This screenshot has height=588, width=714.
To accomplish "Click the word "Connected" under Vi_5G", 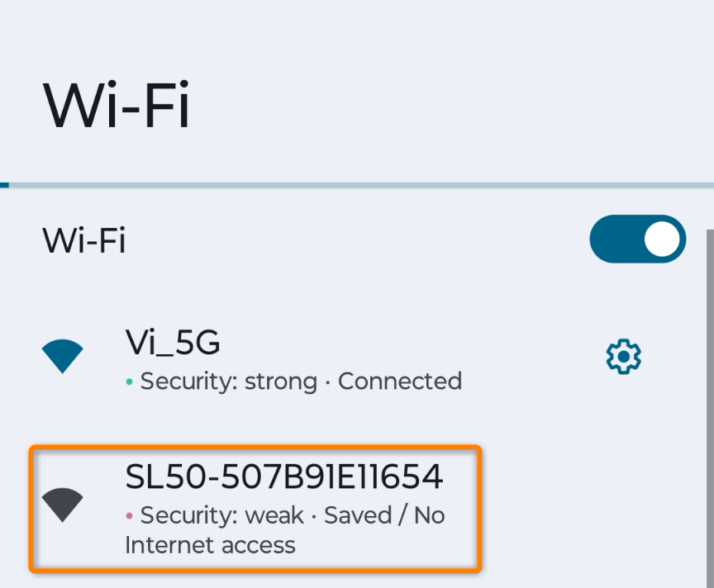I will point(400,381).
